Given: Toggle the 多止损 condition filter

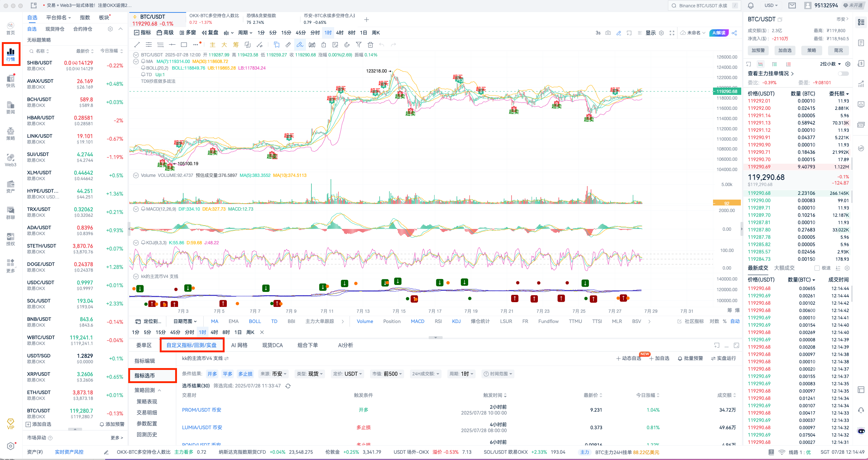Looking at the screenshot, I should click(245, 374).
